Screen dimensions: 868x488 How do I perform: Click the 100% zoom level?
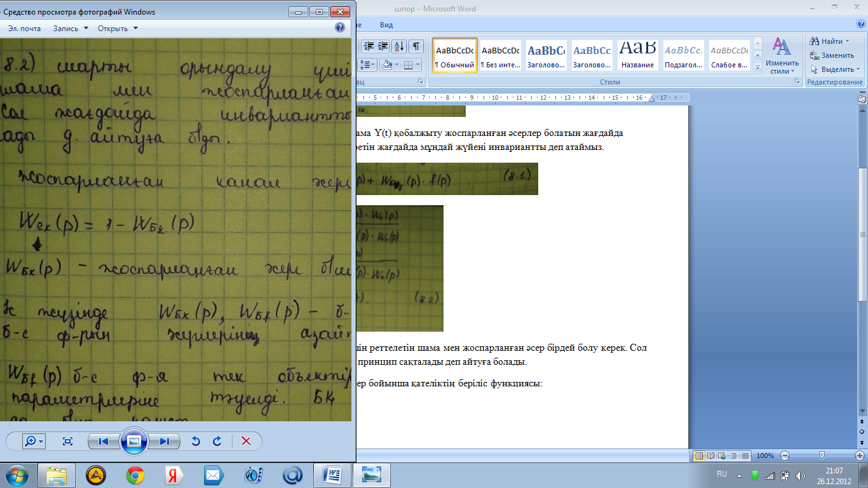pos(765,456)
